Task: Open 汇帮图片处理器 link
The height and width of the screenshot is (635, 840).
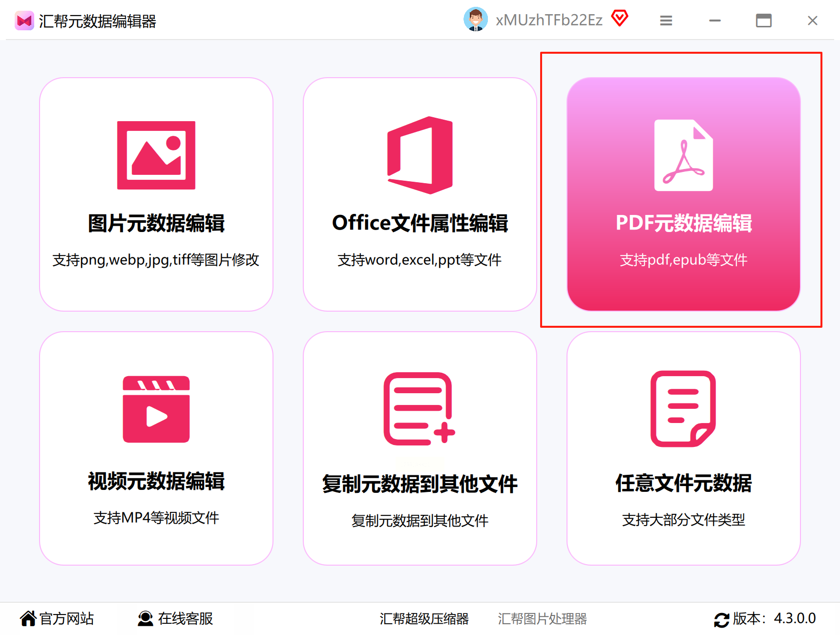Action: [x=543, y=619]
